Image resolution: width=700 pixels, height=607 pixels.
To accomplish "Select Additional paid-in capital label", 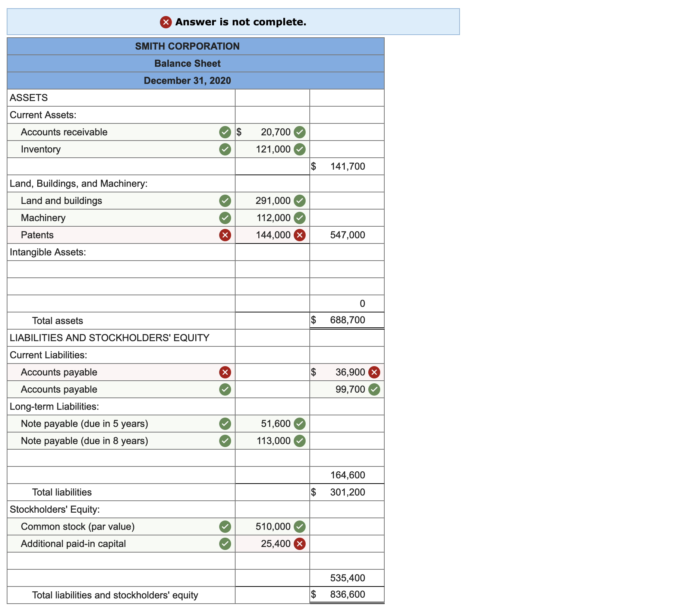I will click(x=73, y=544).
